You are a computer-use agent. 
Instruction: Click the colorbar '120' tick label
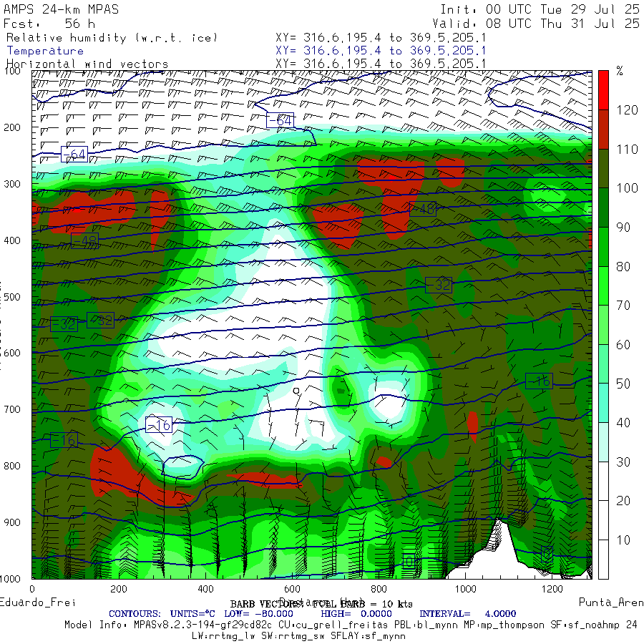click(x=627, y=110)
